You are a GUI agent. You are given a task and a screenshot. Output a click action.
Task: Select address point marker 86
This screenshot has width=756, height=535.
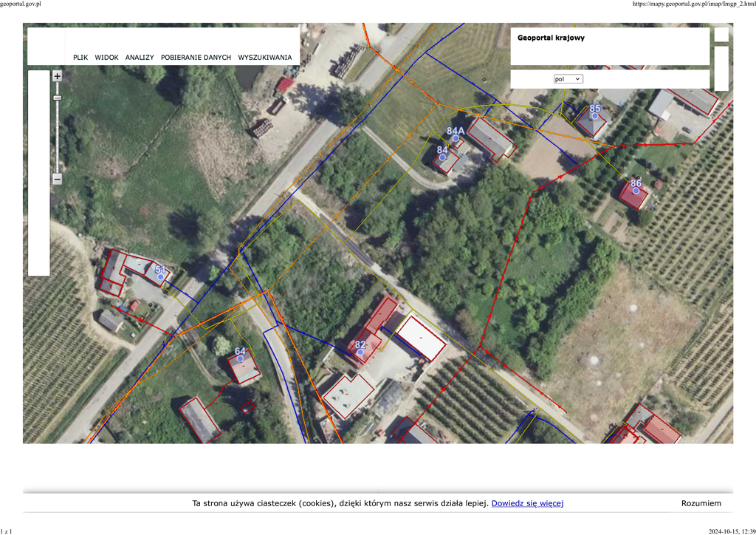point(636,191)
